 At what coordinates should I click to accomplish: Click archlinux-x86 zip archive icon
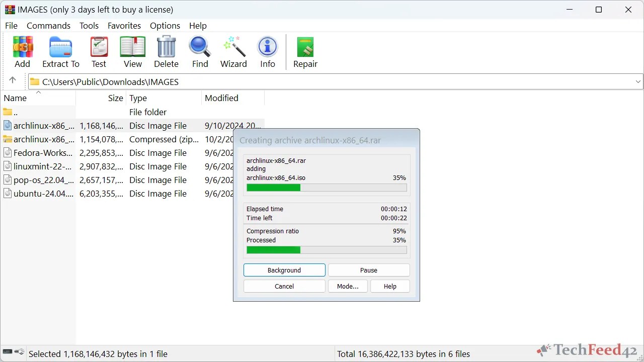tap(8, 139)
